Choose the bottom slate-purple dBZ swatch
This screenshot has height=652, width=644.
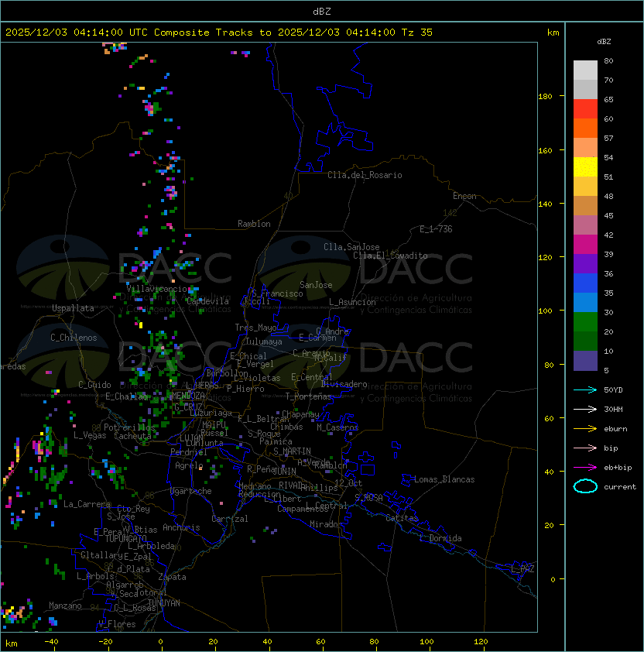click(x=585, y=361)
